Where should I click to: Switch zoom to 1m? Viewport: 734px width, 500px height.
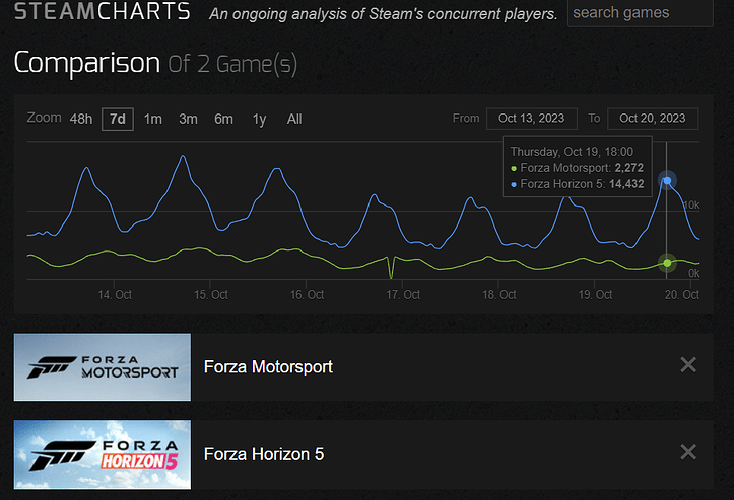pyautogui.click(x=153, y=119)
